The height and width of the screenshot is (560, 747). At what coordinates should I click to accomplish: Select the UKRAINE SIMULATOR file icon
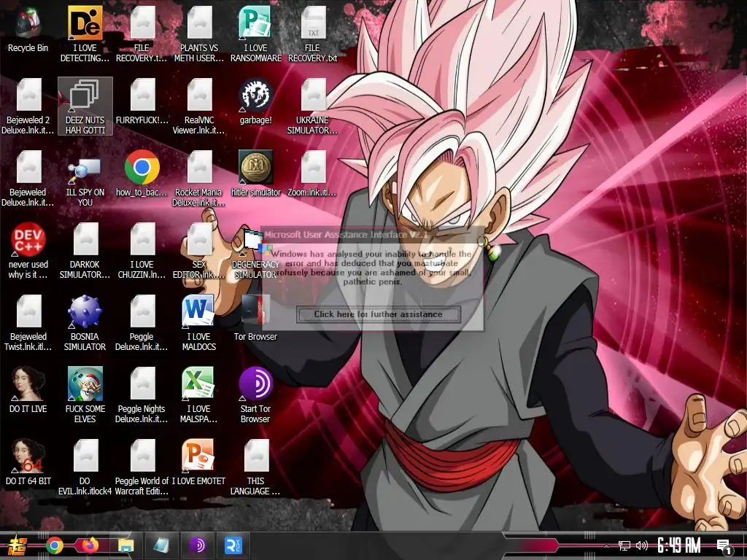pos(312,106)
